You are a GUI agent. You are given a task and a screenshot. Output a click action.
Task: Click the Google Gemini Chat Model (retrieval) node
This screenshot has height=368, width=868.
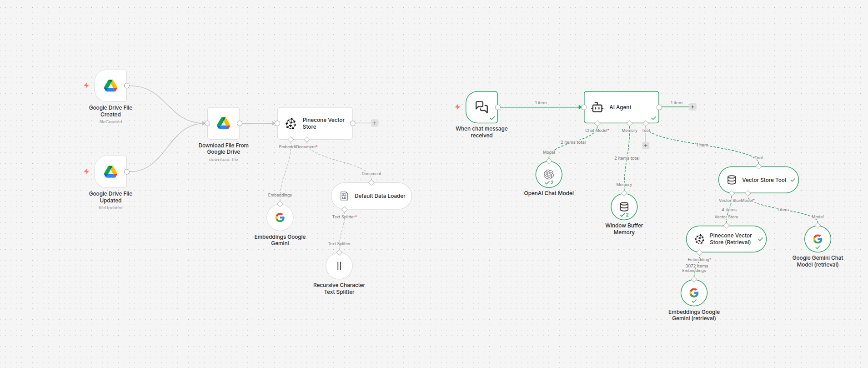(x=818, y=239)
